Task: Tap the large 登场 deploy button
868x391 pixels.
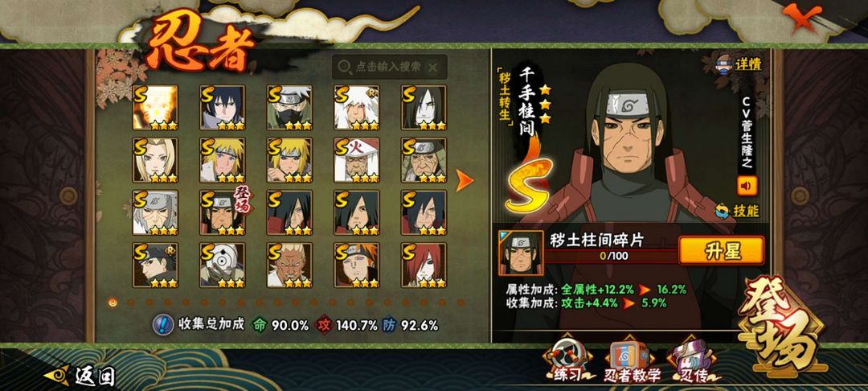Action: click(x=782, y=323)
